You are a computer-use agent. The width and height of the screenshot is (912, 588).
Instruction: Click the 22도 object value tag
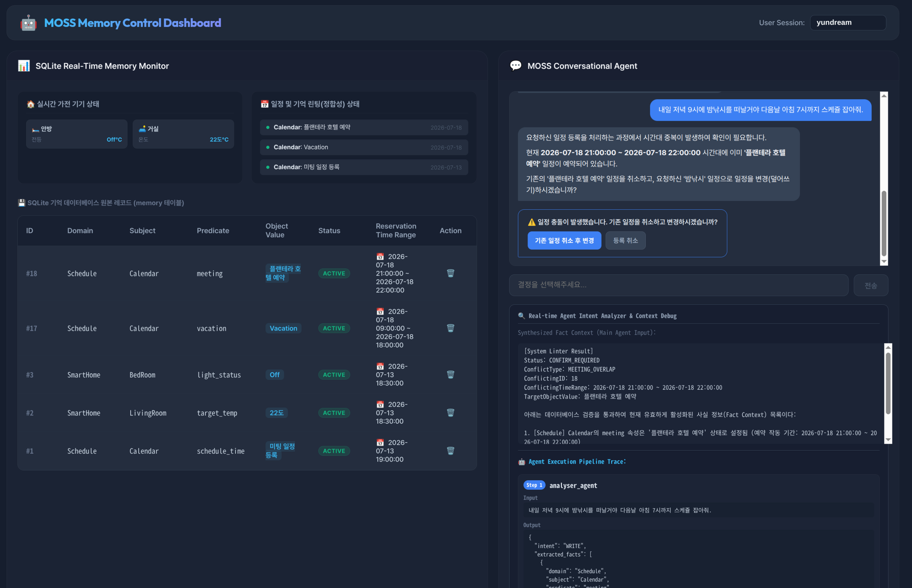coord(277,413)
